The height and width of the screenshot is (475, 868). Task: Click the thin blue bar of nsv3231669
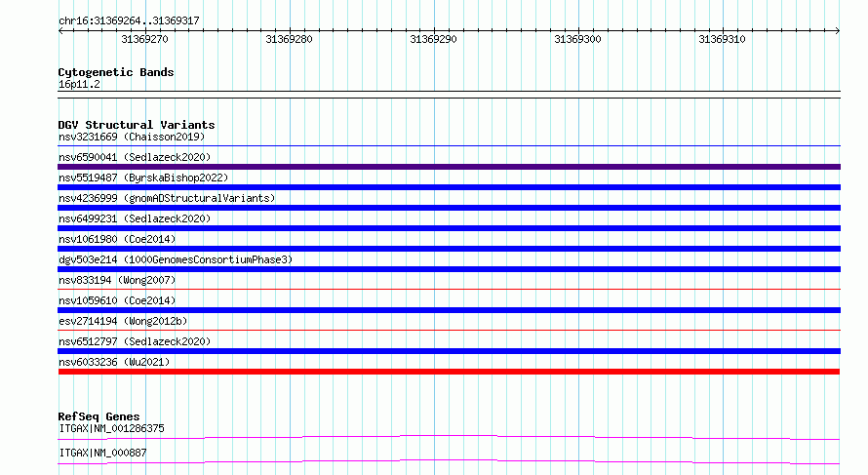[449, 146]
